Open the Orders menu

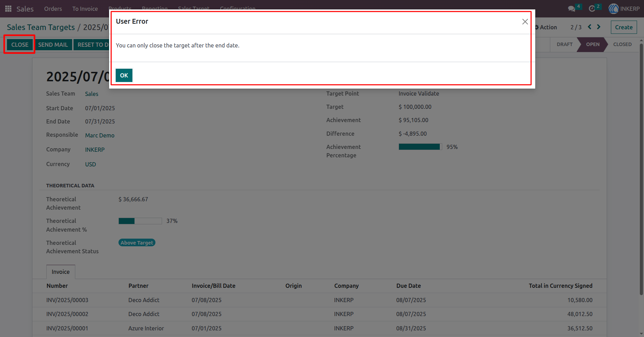pos(53,9)
